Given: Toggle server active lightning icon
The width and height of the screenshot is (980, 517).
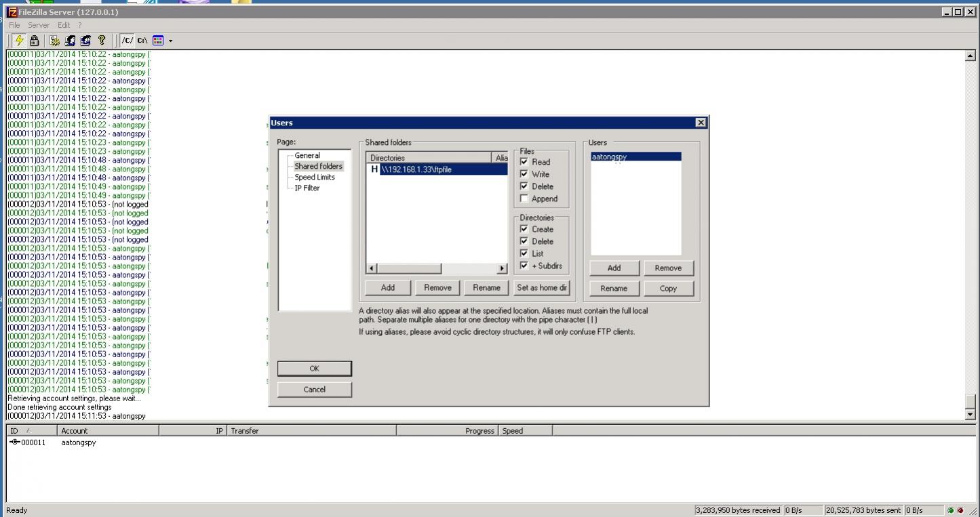Looking at the screenshot, I should [19, 41].
